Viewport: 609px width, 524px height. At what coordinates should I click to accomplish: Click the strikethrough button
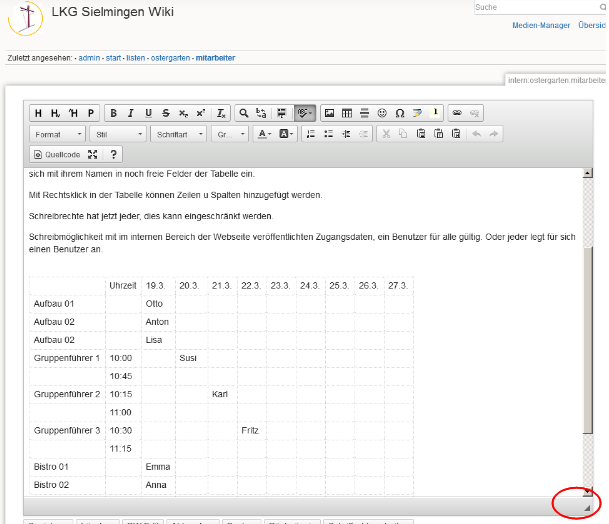(x=166, y=113)
